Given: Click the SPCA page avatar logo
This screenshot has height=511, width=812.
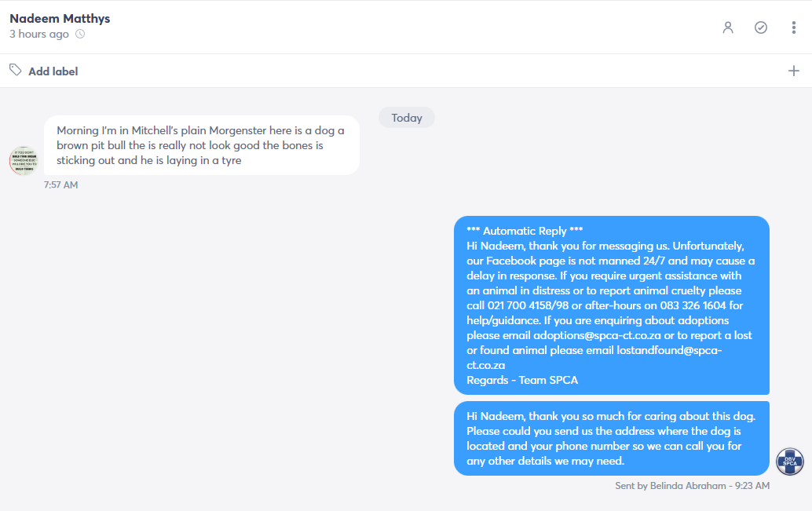Looking at the screenshot, I should point(790,462).
